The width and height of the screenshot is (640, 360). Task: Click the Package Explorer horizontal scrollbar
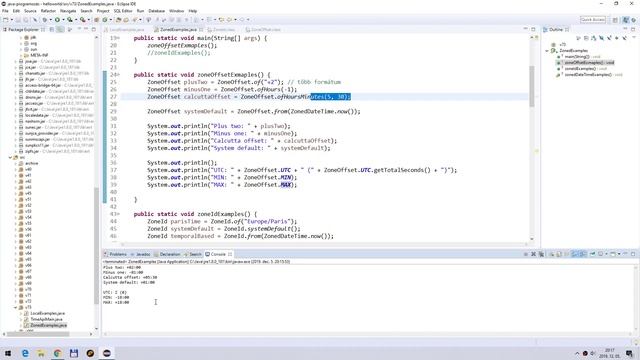coord(39,334)
